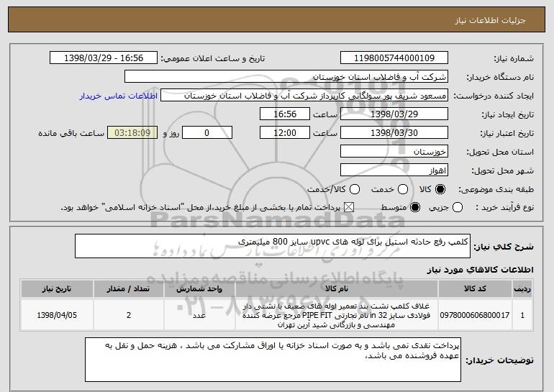This screenshot has height=392, width=554.
Task: Click the public announcement date-time field
Action: 104,58
